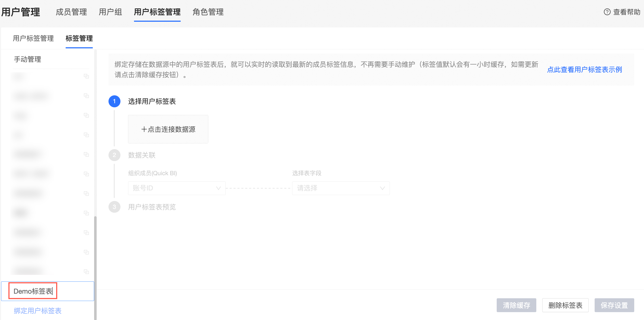Viewport: 644px width, 320px height.
Task: Click the 查看帮助 help icon
Action: coord(607,12)
